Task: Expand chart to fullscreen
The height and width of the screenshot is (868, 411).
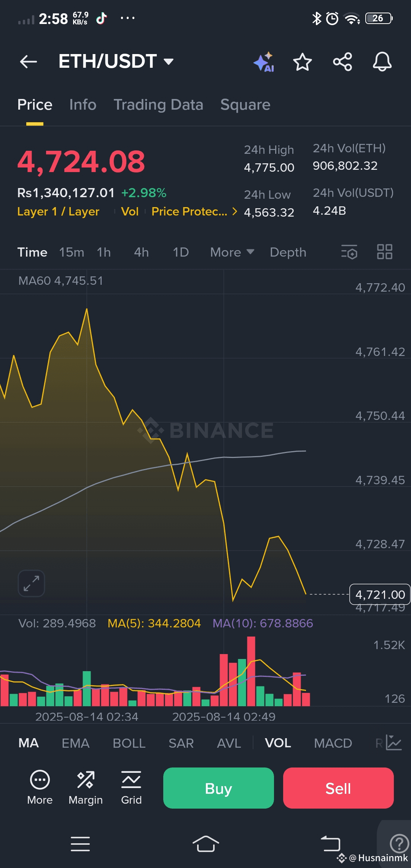Action: click(31, 583)
